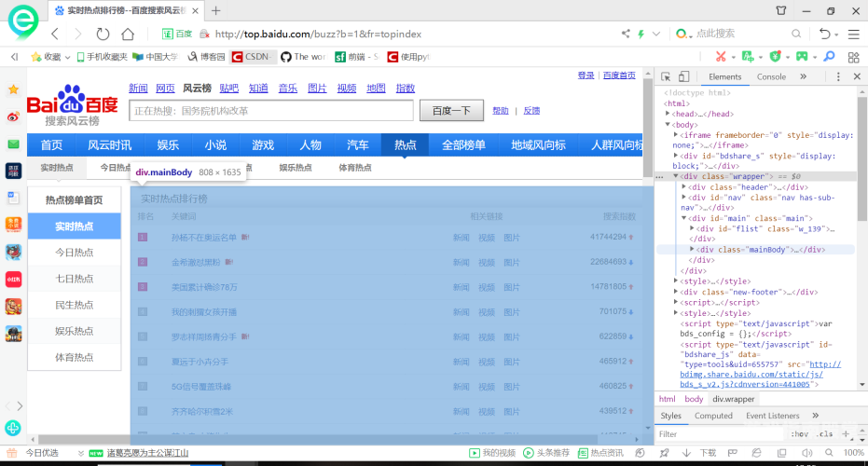Open the 娱乐 navigation tab
This screenshot has height=466, width=868.
tap(168, 145)
